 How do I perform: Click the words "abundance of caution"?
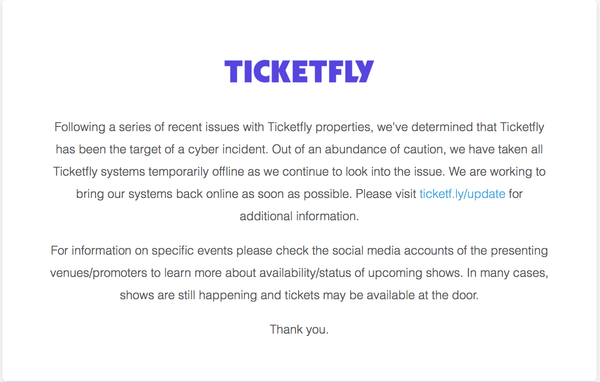coord(385,149)
